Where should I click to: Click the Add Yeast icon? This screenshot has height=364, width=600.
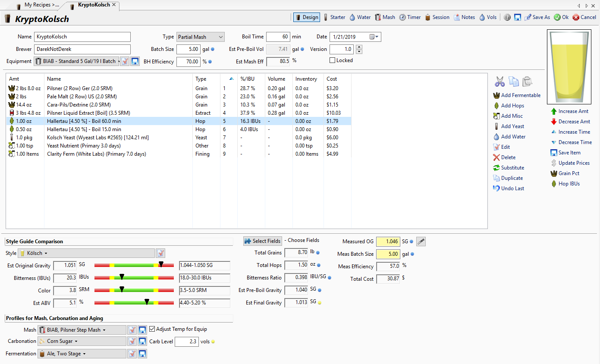click(497, 126)
